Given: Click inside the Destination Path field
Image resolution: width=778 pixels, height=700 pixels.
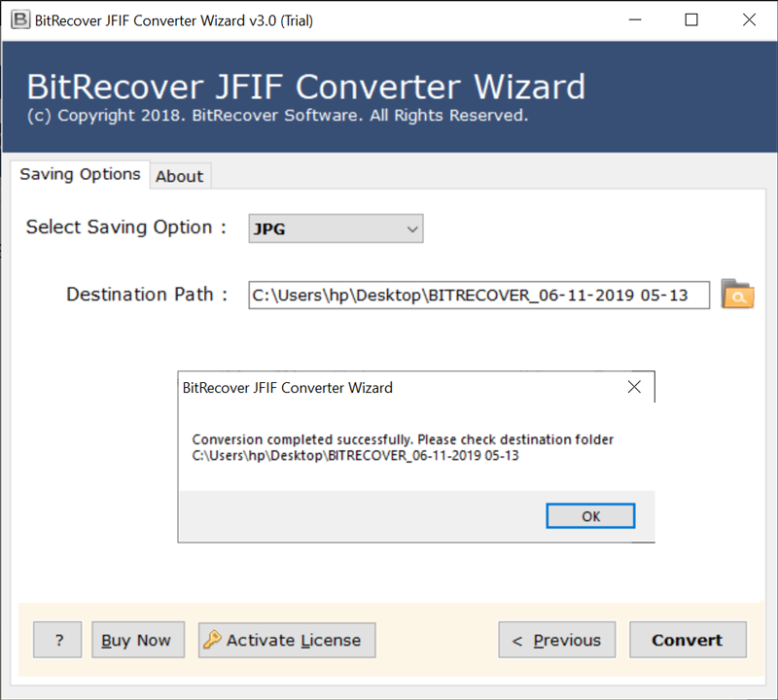Looking at the screenshot, I should (x=478, y=296).
